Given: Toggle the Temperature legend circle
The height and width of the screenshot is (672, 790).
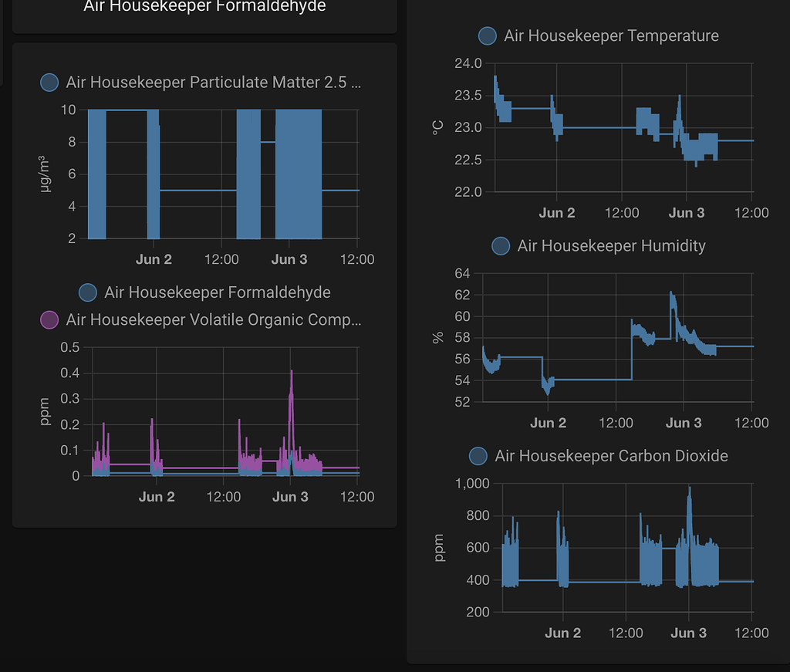Looking at the screenshot, I should pyautogui.click(x=488, y=35).
